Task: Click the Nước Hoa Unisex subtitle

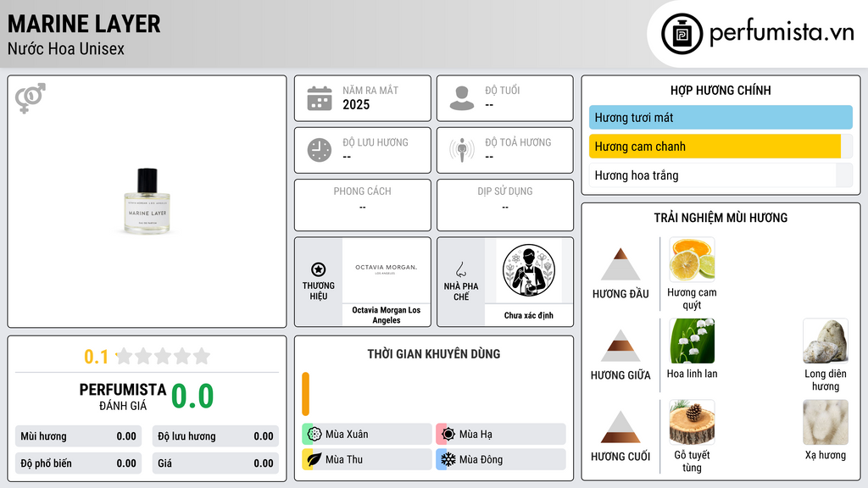Action: [x=66, y=48]
